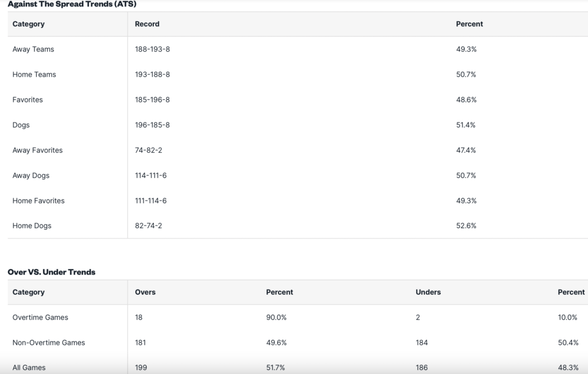Click the Over VS. Under Trends heading
Screen dimensions: 588x374
[x=51, y=272]
